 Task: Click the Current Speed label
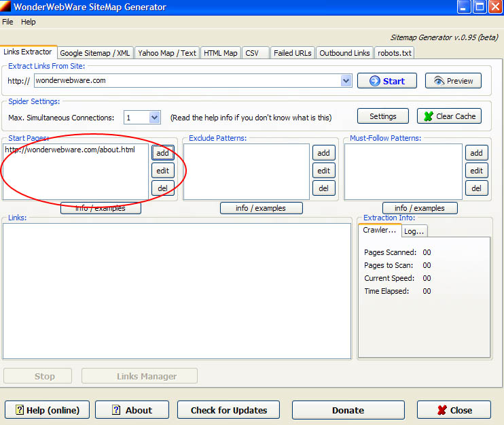[x=389, y=278]
